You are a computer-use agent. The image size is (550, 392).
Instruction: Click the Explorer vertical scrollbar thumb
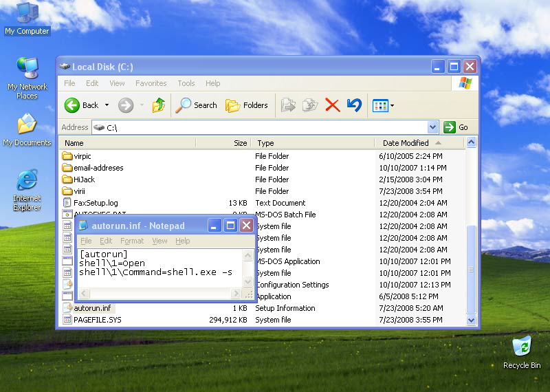pos(471,270)
